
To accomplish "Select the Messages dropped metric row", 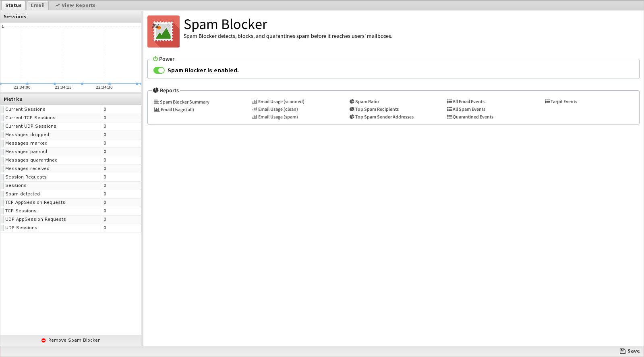I will [x=71, y=135].
